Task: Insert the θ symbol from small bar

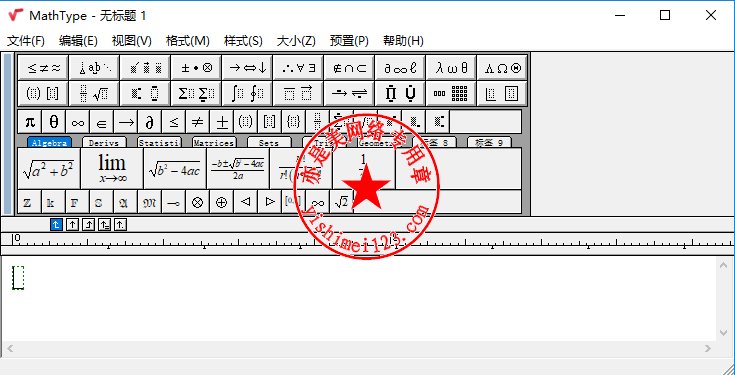Action: click(x=54, y=122)
